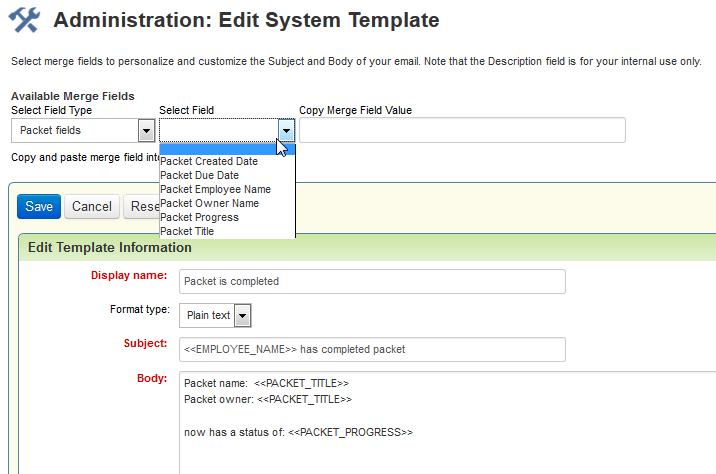Click the Administration wrench and screwdriver icon
The height and width of the screenshot is (474, 716).
click(23, 19)
